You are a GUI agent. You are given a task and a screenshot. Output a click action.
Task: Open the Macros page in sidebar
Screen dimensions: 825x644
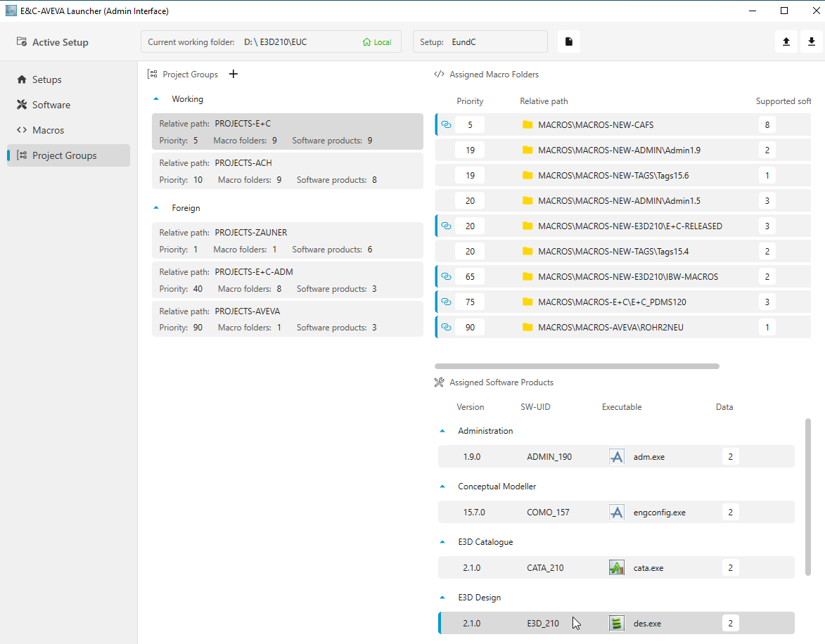point(68,130)
